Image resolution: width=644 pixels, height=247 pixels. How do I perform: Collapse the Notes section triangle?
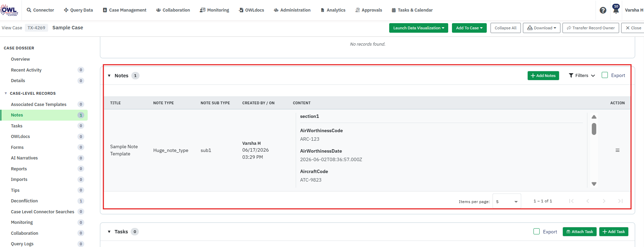pyautogui.click(x=109, y=76)
